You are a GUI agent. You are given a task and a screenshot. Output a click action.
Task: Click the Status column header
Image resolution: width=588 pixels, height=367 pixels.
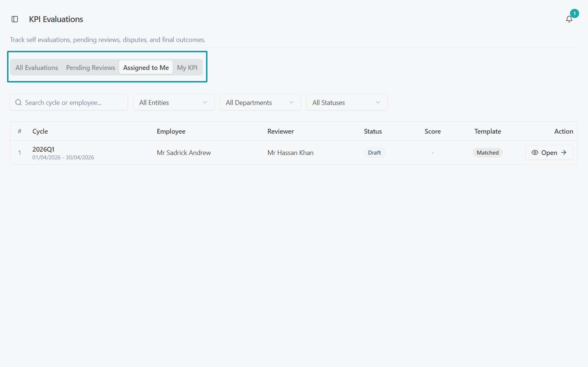click(x=373, y=131)
